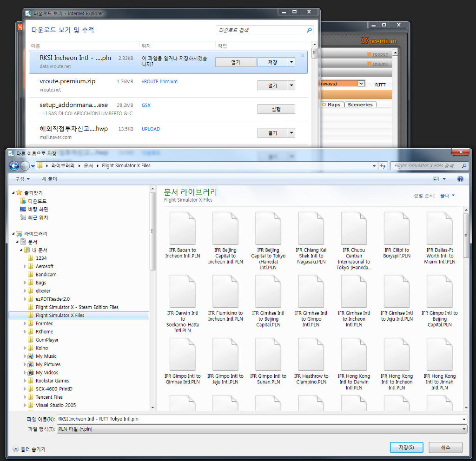
Task: Click the 다운로드 folder in favorites
Action: click(37, 201)
